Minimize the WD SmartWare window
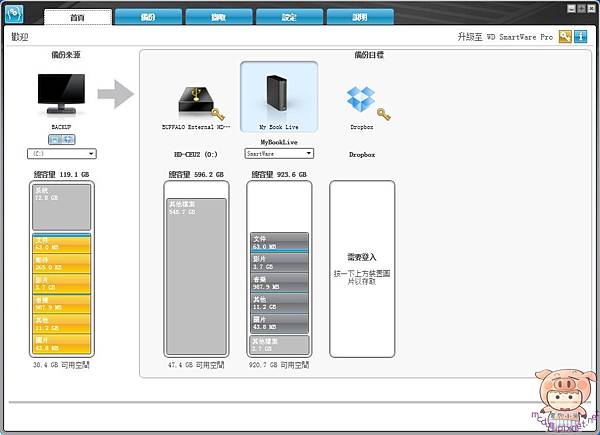 [571, 8]
